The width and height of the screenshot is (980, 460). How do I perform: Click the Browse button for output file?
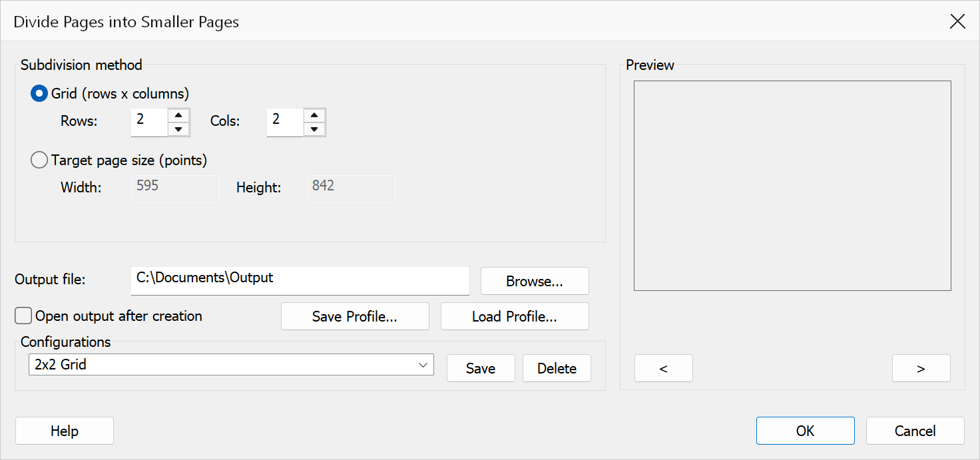535,281
